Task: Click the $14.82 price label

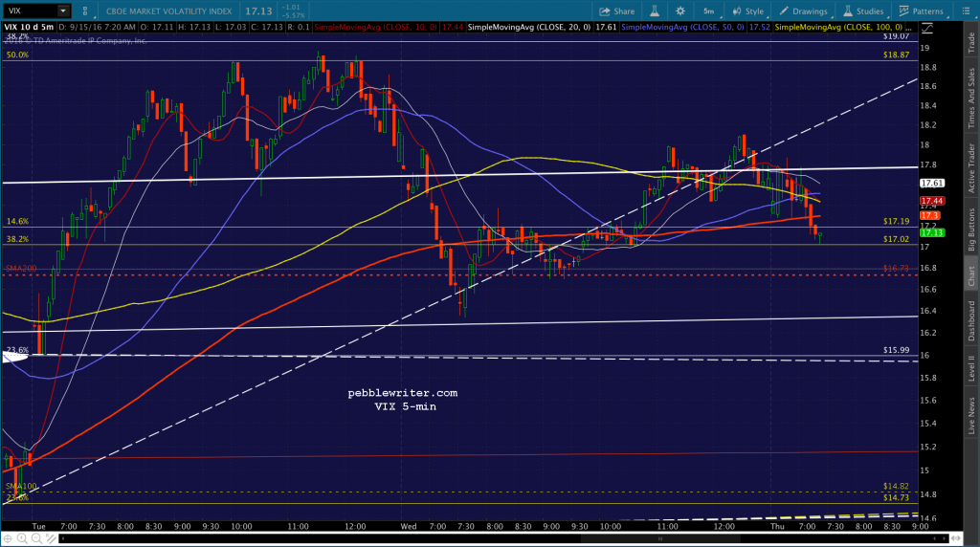Action: pyautogui.click(x=896, y=486)
